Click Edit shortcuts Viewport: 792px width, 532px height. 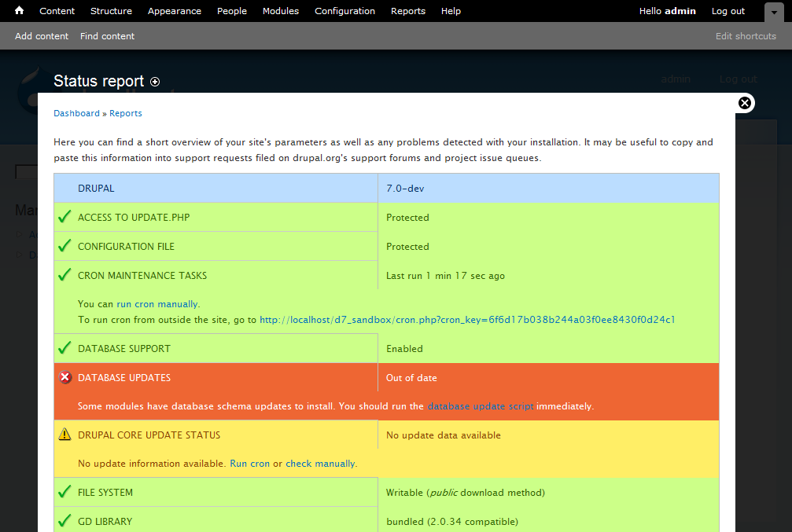(x=746, y=36)
